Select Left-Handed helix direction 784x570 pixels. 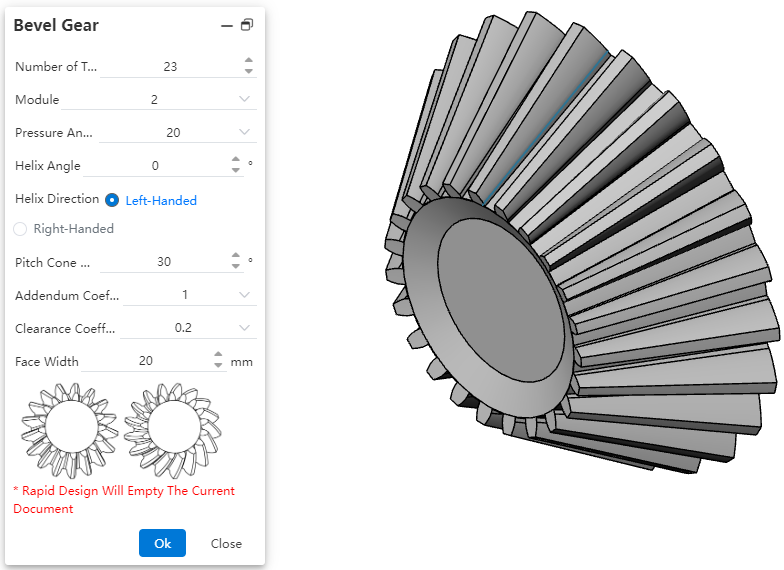[x=112, y=200]
